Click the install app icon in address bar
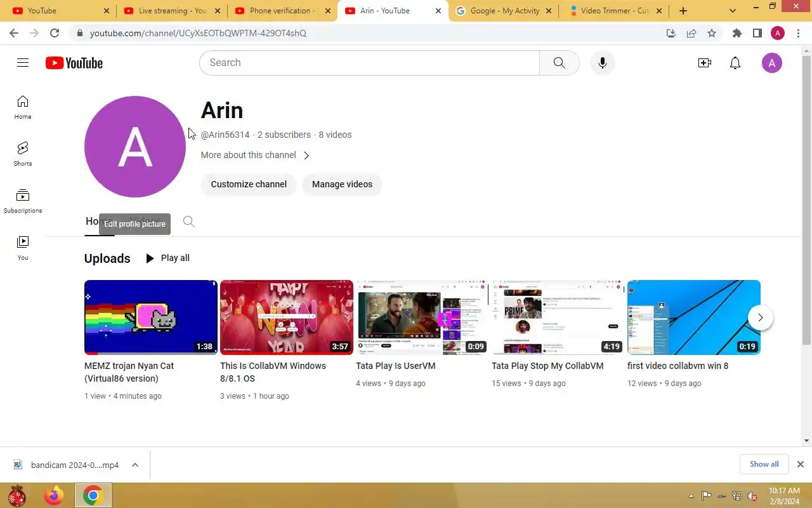Image resolution: width=812 pixels, height=508 pixels. 671,33
